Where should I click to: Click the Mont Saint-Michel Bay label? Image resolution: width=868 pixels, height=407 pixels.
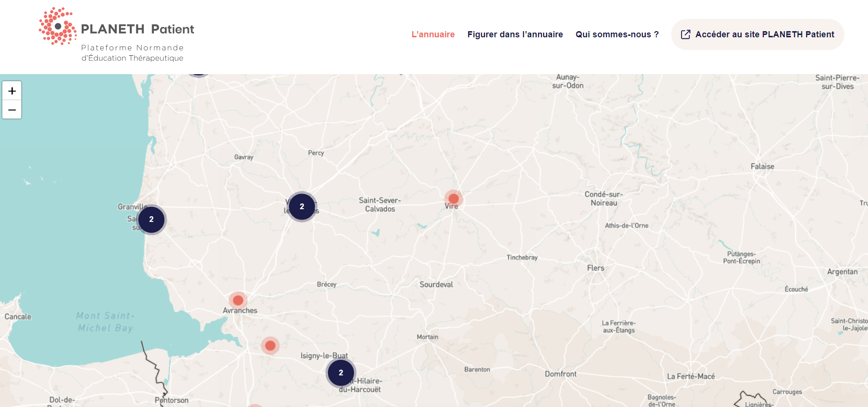pyautogui.click(x=105, y=322)
